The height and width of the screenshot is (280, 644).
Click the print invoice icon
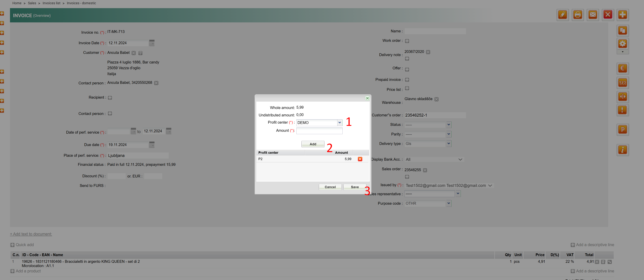(x=577, y=15)
